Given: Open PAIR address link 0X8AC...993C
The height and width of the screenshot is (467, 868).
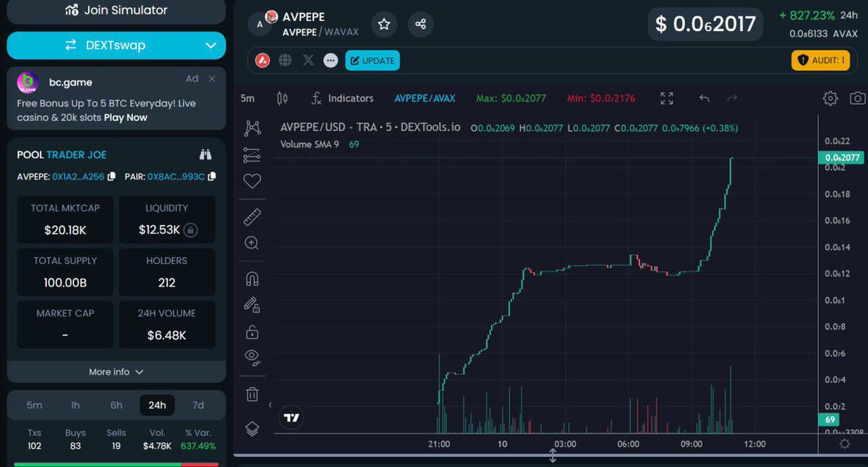Looking at the screenshot, I should [x=176, y=177].
